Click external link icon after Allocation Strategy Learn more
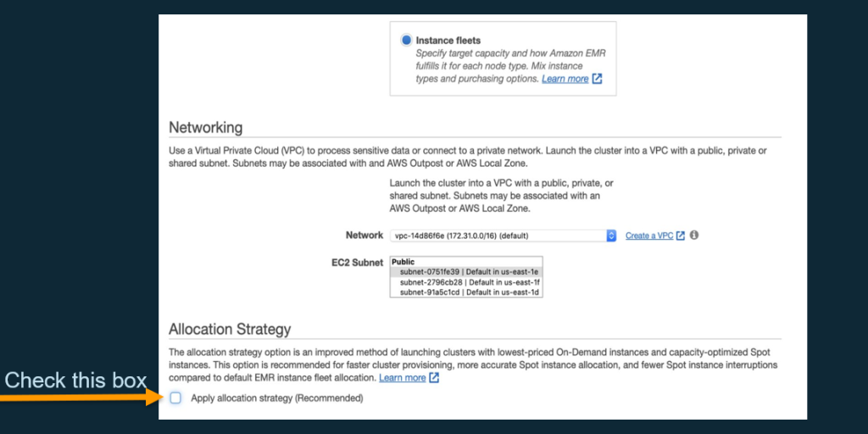The height and width of the screenshot is (434, 868). pyautogui.click(x=434, y=378)
